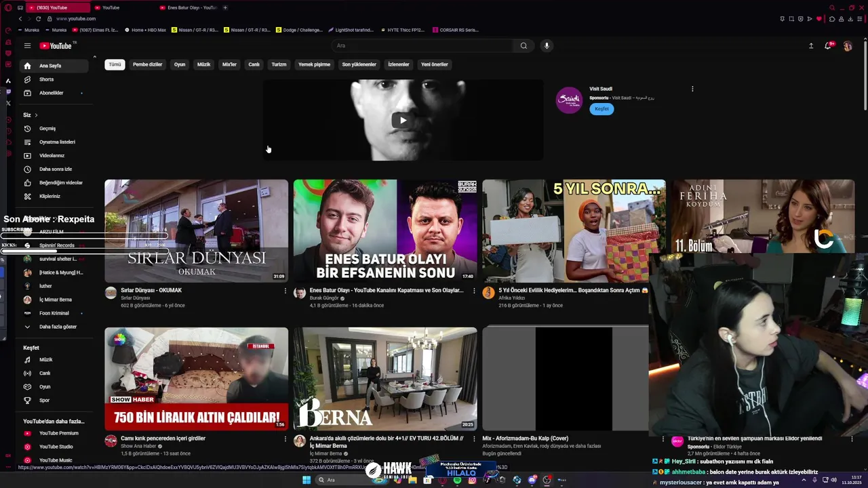This screenshot has width=868, height=488.
Task: Select the Yemek pişirme filter chip
Action: tap(314, 64)
